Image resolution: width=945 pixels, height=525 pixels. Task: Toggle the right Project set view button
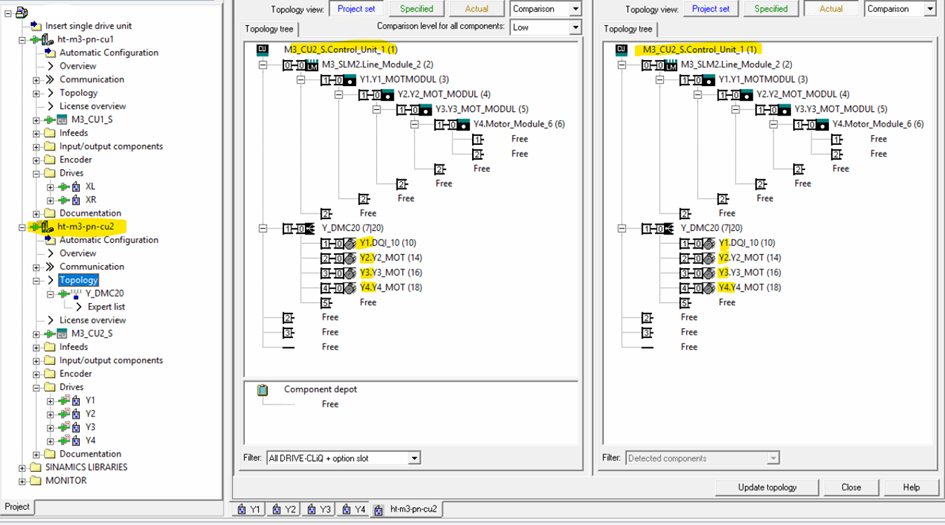coord(711,8)
